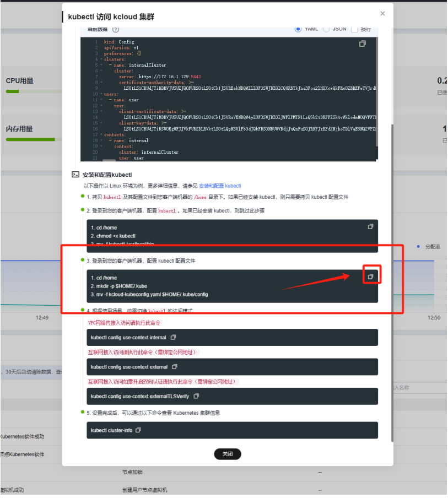Click the 12:50 chart time label
This screenshot has height=498, width=448.
[x=434, y=318]
